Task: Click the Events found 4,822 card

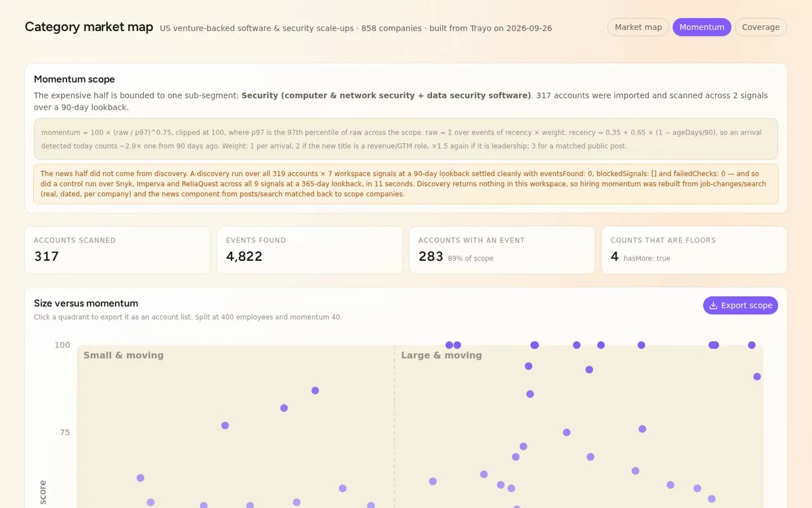Action: 310,250
